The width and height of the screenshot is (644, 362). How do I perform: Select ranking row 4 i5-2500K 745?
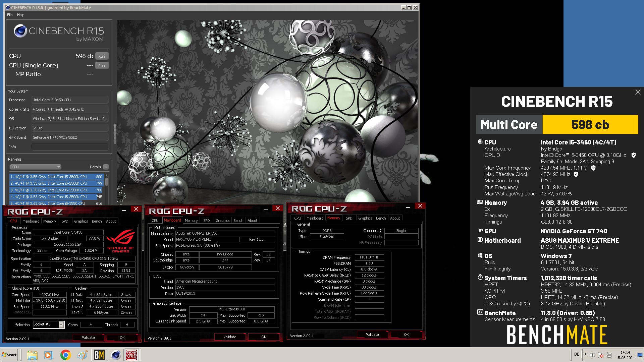pyautogui.click(x=56, y=197)
